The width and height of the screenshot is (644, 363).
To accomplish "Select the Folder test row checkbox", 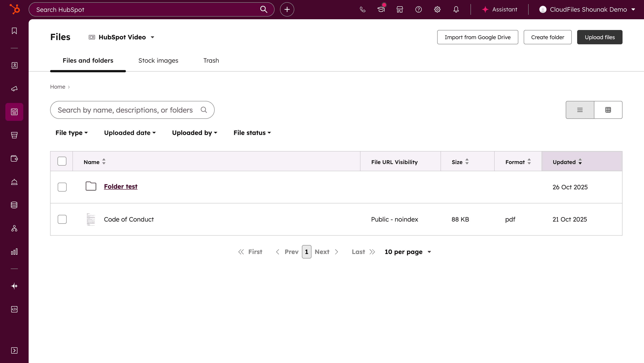I will (x=62, y=187).
